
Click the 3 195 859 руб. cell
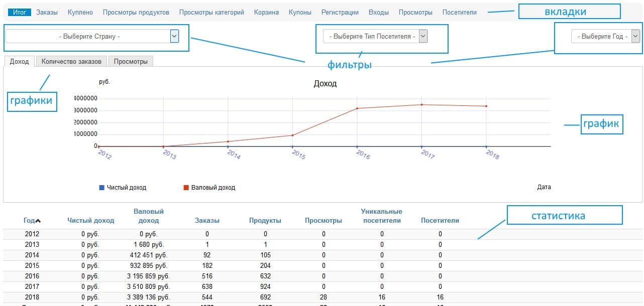149,276
